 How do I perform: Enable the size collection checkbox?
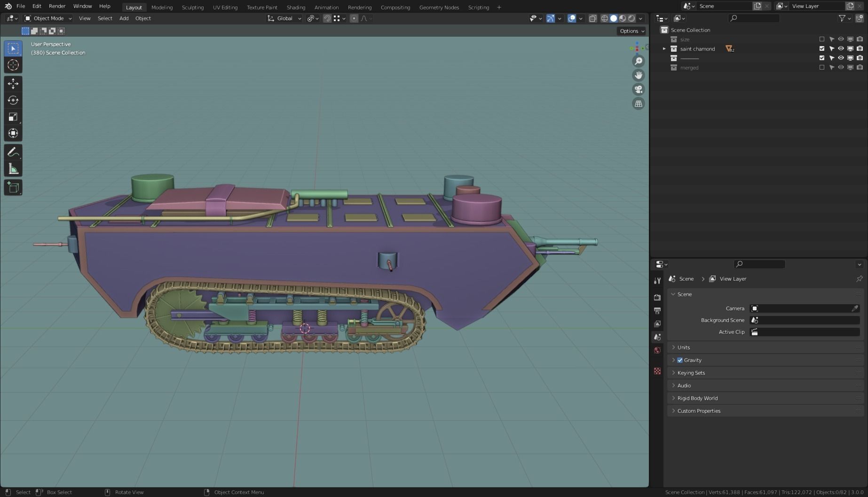pos(822,39)
